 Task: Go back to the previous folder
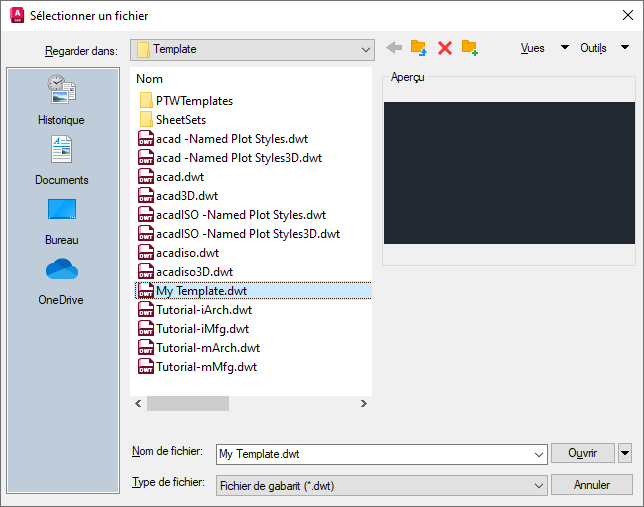pyautogui.click(x=394, y=48)
